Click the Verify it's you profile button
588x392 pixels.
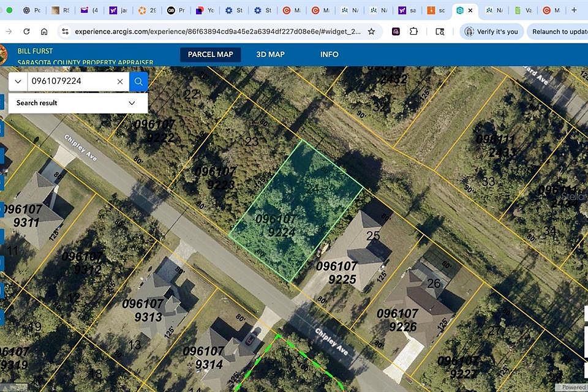[491, 31]
